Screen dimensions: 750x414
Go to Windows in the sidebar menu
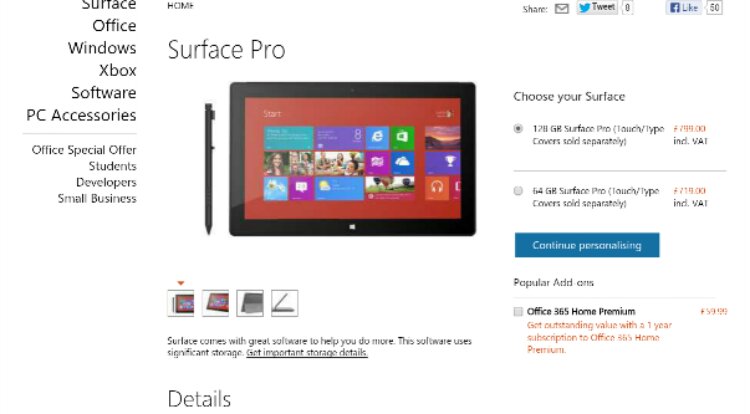pos(102,48)
